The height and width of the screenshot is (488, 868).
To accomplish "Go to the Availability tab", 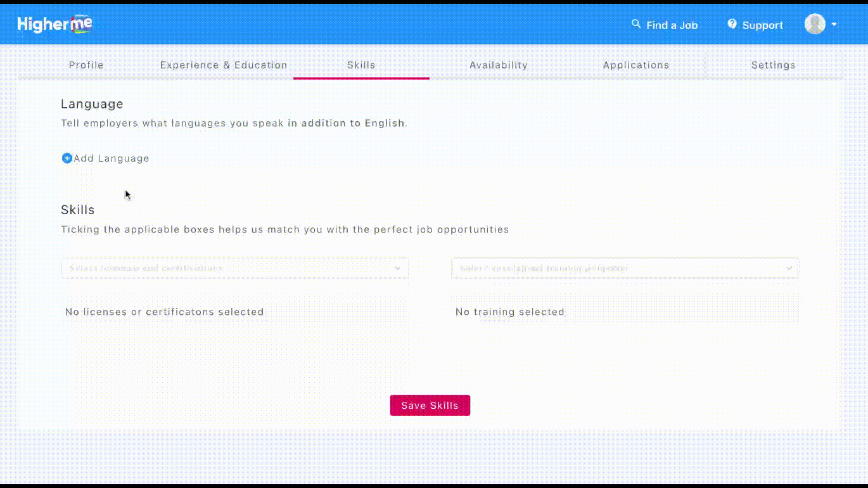I will pos(499,65).
